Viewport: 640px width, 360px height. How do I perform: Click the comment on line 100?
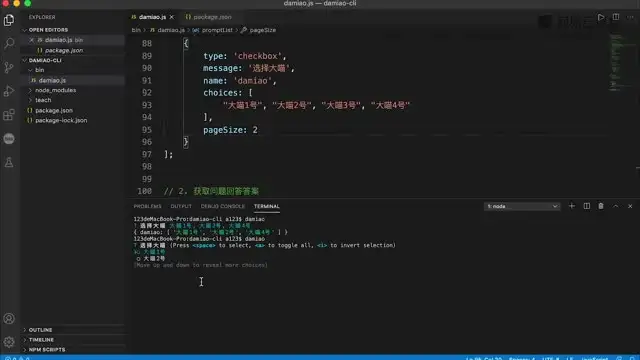[x=211, y=191]
